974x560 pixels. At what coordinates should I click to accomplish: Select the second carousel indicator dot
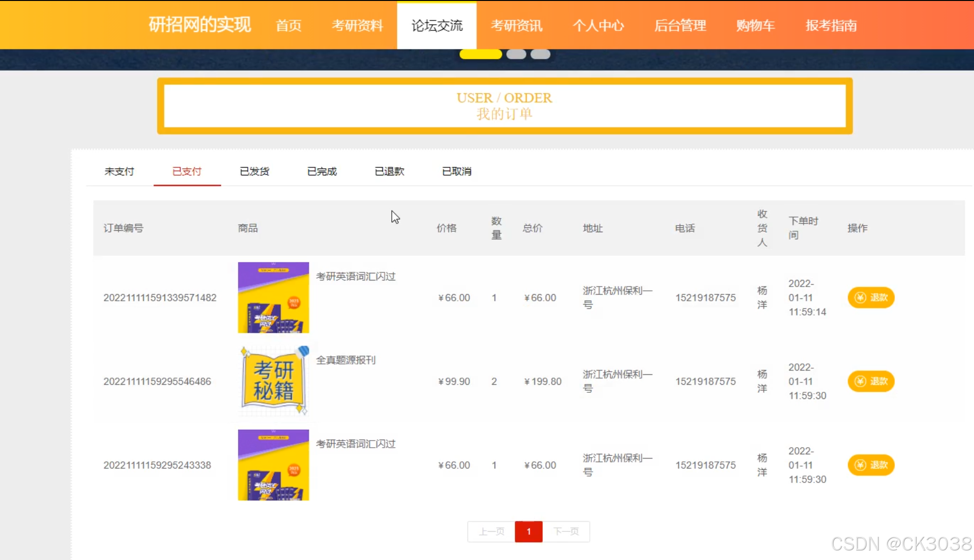pos(516,54)
